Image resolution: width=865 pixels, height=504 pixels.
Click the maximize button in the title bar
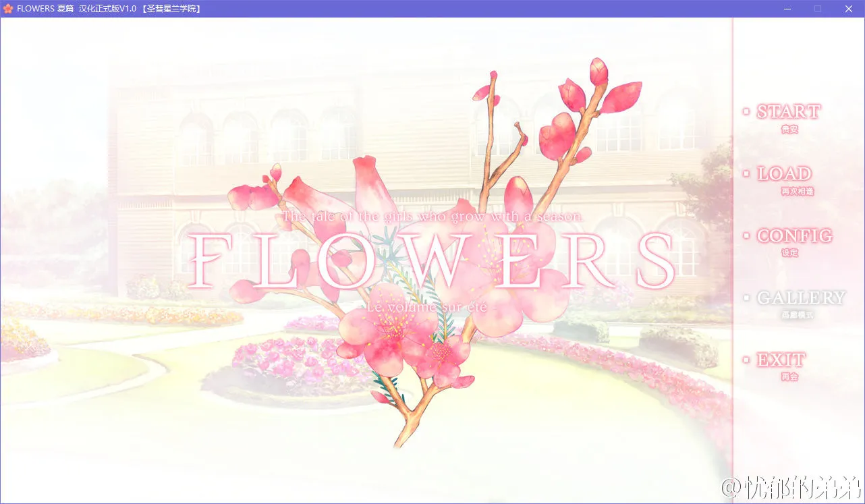click(x=817, y=9)
